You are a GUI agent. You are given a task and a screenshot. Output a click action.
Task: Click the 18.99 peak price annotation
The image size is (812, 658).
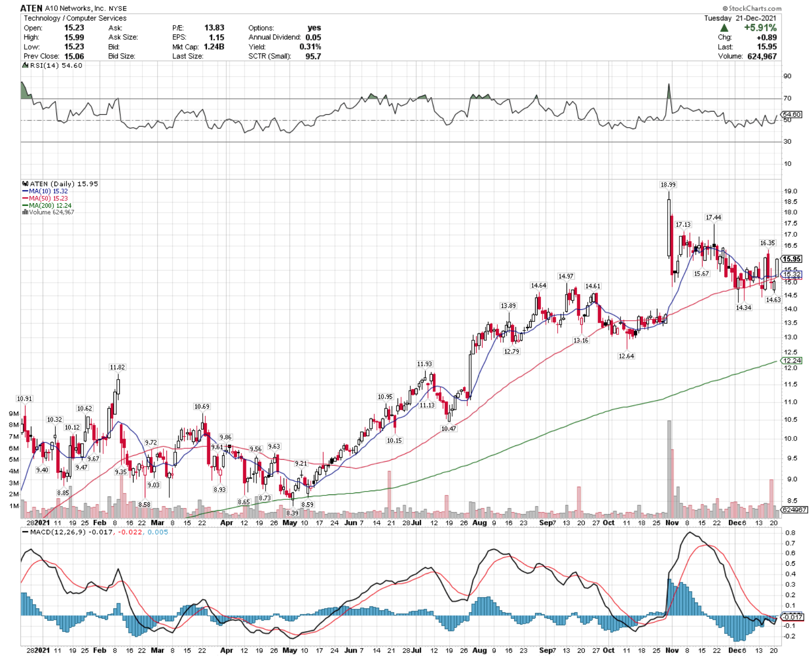point(668,185)
